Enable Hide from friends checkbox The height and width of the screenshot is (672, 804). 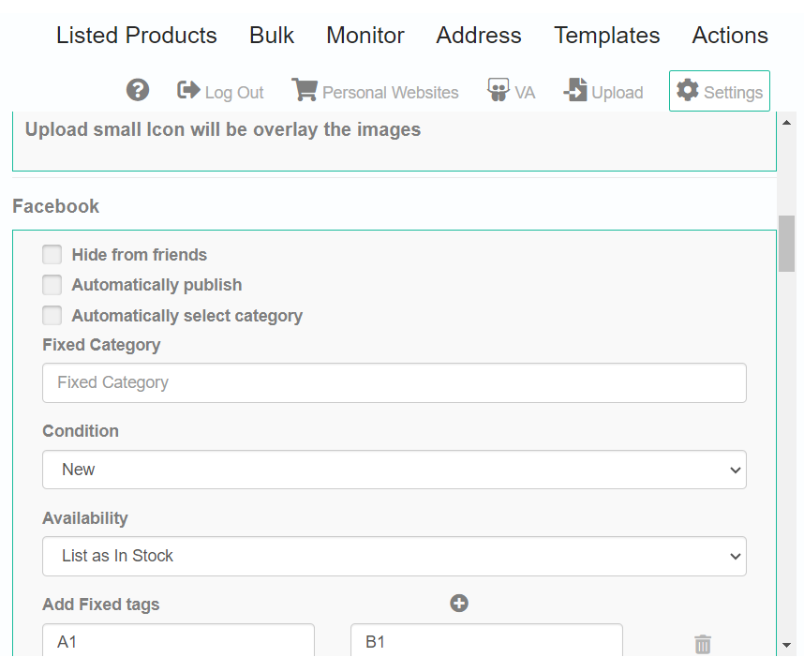tap(52, 254)
